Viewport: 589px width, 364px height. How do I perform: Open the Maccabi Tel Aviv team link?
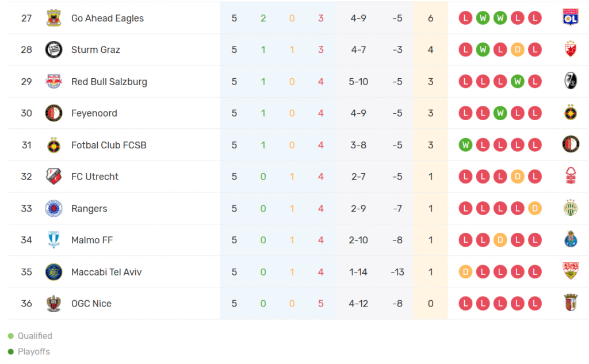pyautogui.click(x=106, y=272)
